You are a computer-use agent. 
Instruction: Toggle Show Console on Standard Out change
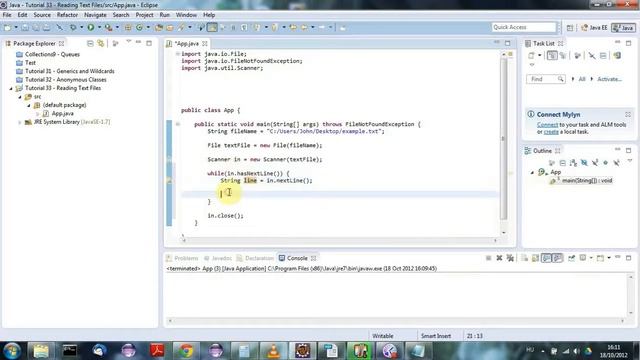coord(546,258)
